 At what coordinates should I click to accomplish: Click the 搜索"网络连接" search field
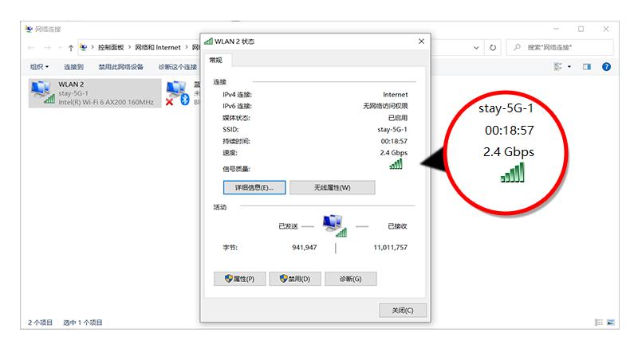(560, 48)
